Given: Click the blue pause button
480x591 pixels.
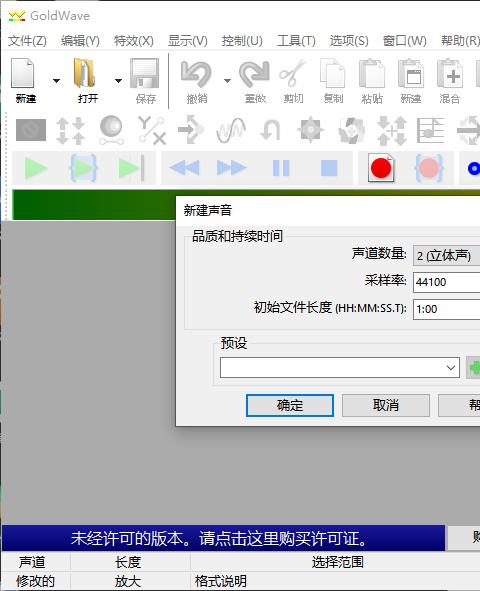Looking at the screenshot, I should tap(281, 168).
